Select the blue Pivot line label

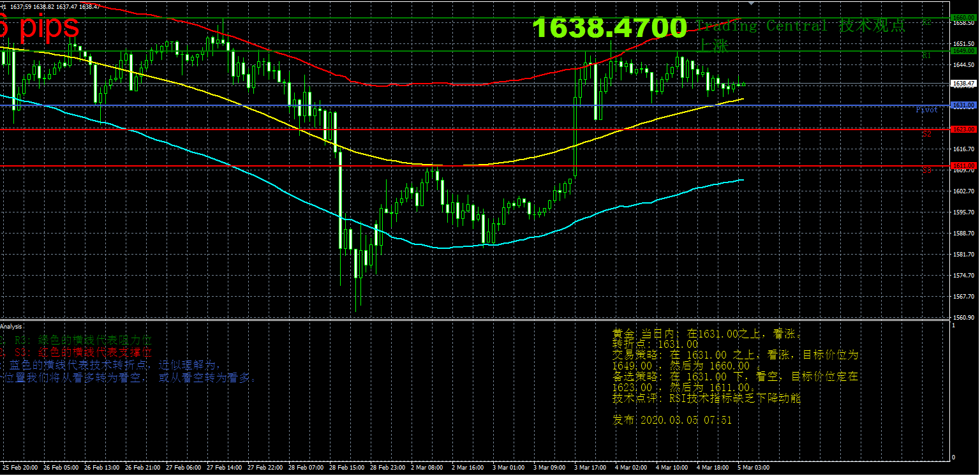click(927, 110)
